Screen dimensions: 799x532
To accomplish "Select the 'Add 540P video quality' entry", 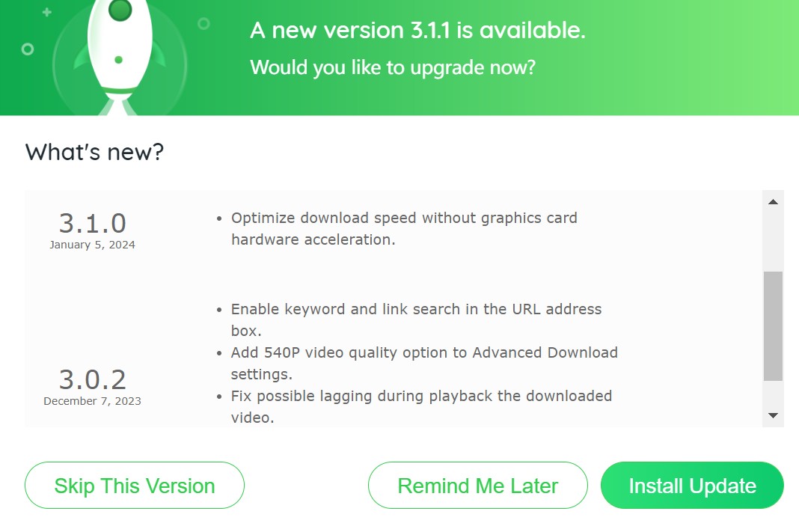I will [417, 363].
